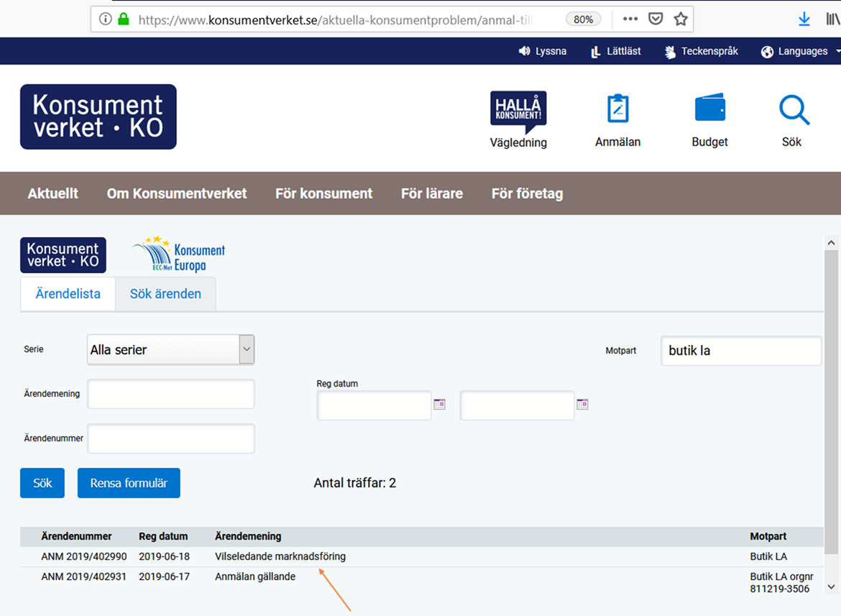Click the second Reg datum date field

pyautogui.click(x=517, y=405)
